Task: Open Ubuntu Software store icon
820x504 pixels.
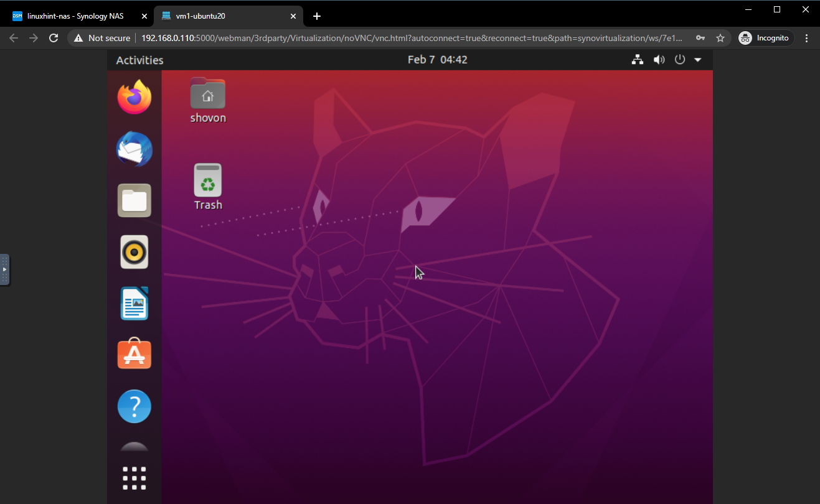Action: tap(134, 355)
